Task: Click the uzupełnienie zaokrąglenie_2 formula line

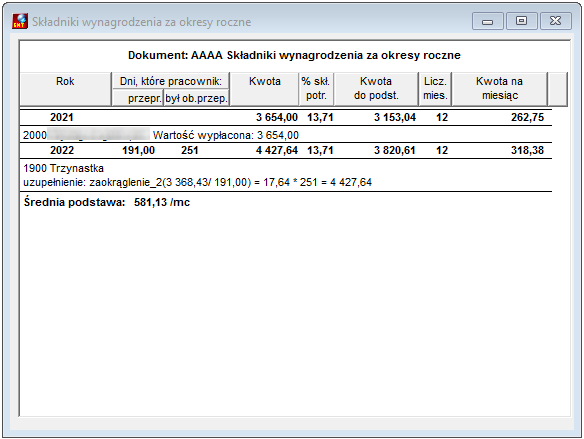Action: coord(197,182)
